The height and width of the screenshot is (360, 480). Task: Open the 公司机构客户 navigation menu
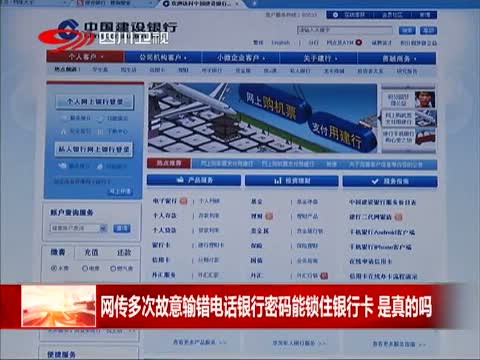click(163, 58)
